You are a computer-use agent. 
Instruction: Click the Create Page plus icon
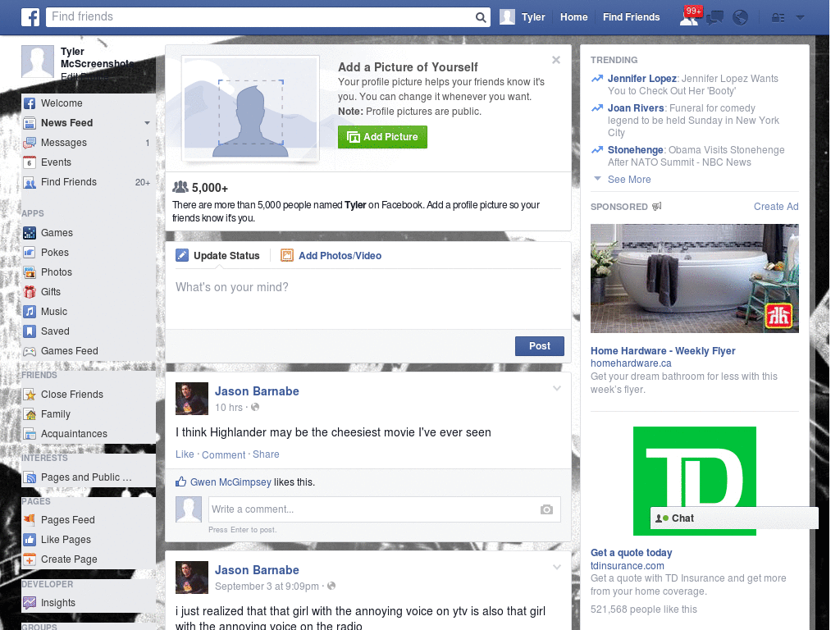point(30,559)
